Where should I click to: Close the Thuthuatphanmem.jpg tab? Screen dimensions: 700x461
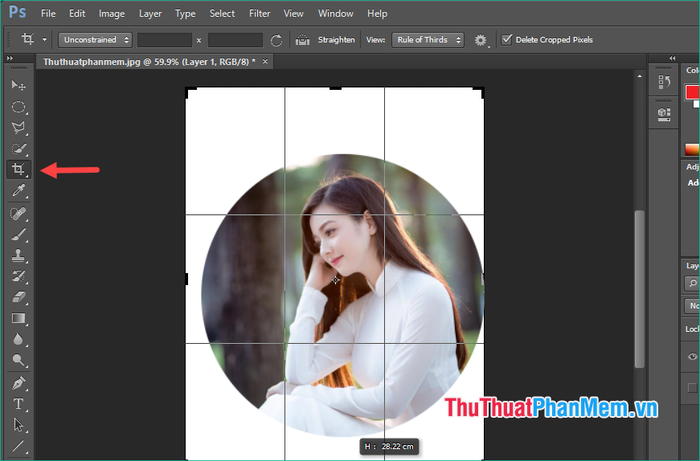(265, 62)
